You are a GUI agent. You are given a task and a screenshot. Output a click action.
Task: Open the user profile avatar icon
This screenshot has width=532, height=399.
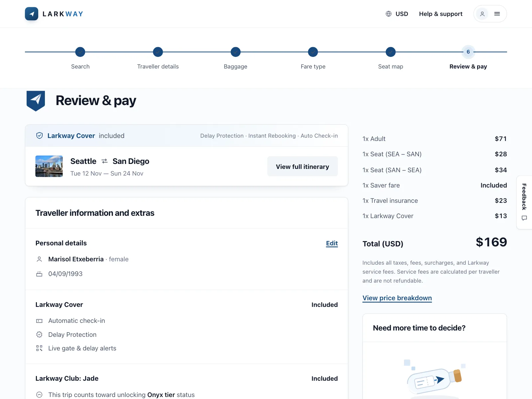pos(482,14)
